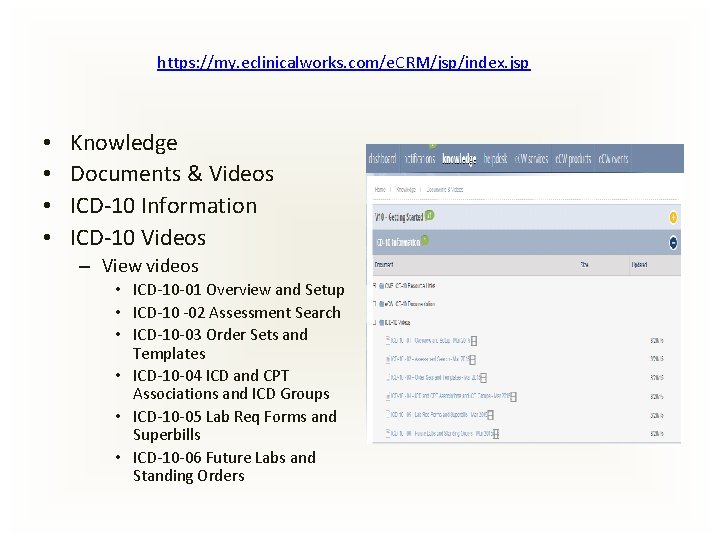
Task: Click the slide bullet 'Documents & Videos'
Action: tap(172, 174)
